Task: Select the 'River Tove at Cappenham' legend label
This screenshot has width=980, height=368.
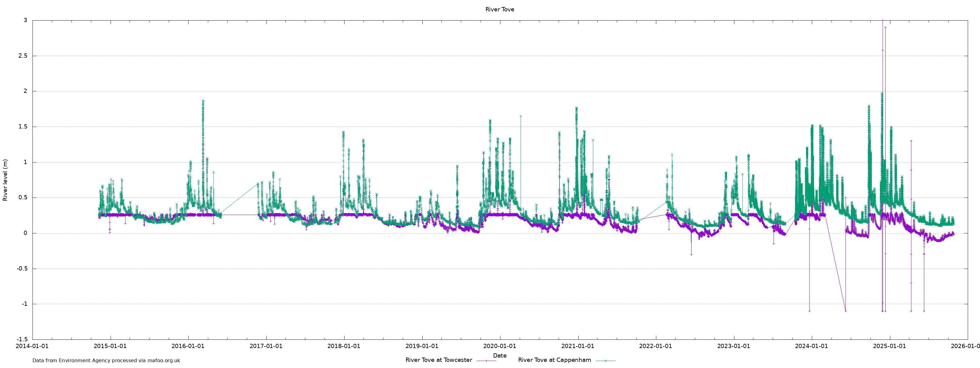Action: coord(554,360)
